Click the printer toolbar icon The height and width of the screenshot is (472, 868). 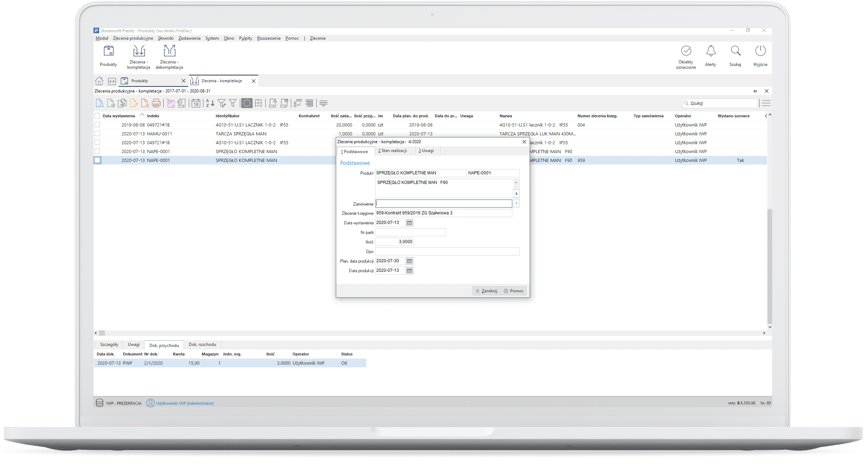[156, 103]
